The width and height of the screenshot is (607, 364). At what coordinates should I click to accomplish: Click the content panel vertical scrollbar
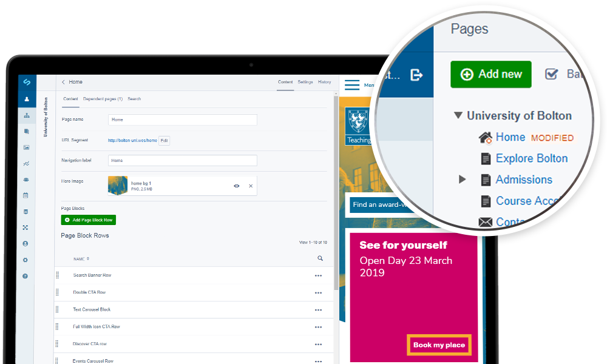pyautogui.click(x=336, y=193)
